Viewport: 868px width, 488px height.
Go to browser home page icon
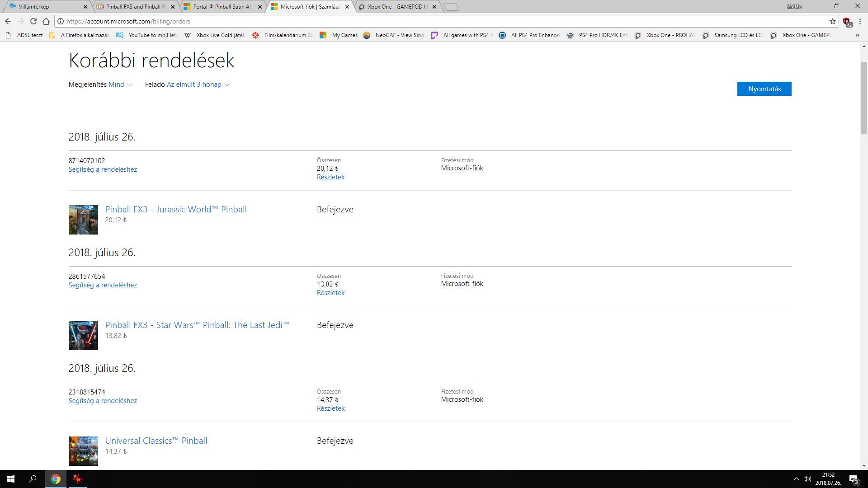[x=46, y=21]
